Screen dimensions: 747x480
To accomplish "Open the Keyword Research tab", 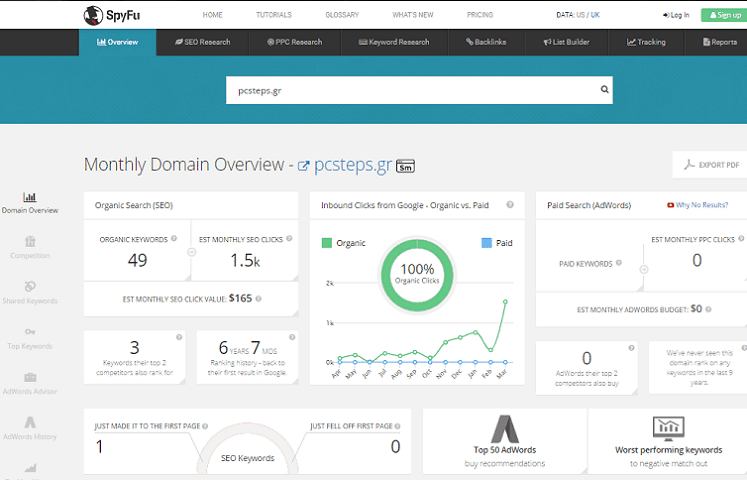I will (x=394, y=42).
